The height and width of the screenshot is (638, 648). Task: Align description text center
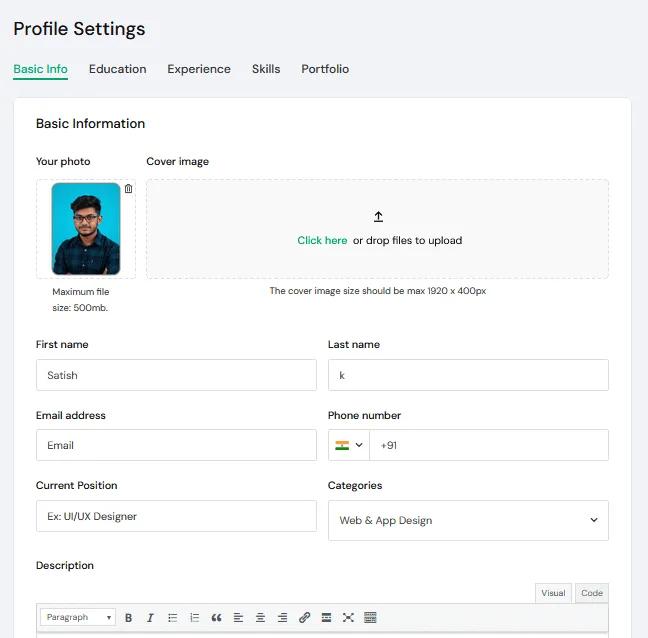pyautogui.click(x=260, y=618)
